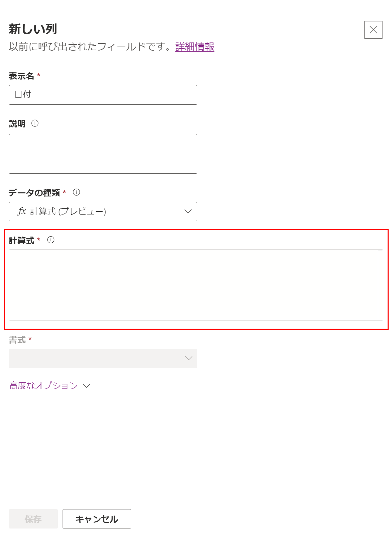The image size is (392, 537).
Task: Click the chevron arrow of データの種類 dropdown
Action: tap(188, 211)
